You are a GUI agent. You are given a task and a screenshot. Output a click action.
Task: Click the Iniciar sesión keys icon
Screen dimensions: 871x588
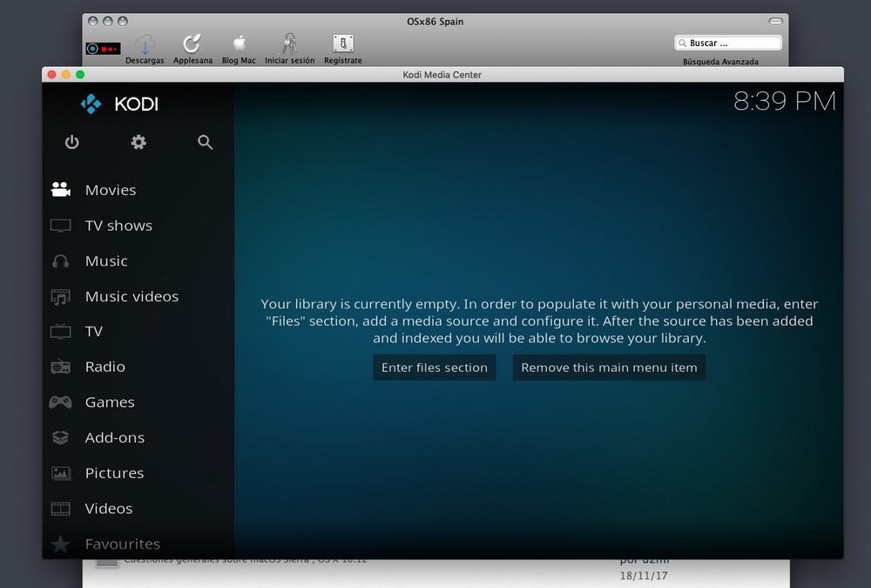(289, 44)
